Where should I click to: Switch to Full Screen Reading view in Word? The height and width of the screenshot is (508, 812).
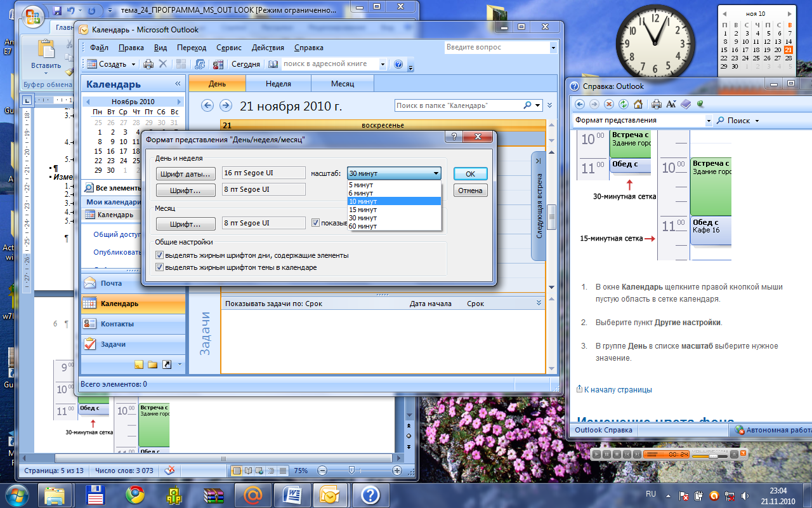pyautogui.click(x=248, y=471)
